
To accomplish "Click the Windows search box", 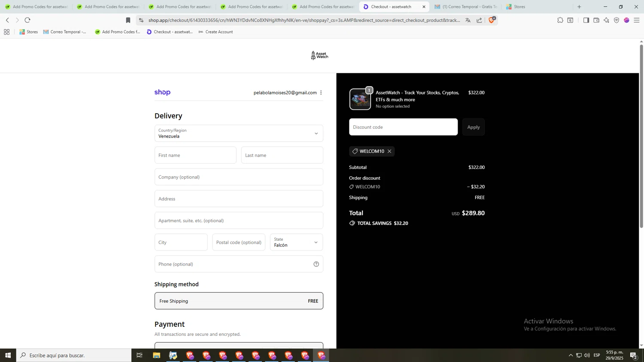I will (74, 355).
